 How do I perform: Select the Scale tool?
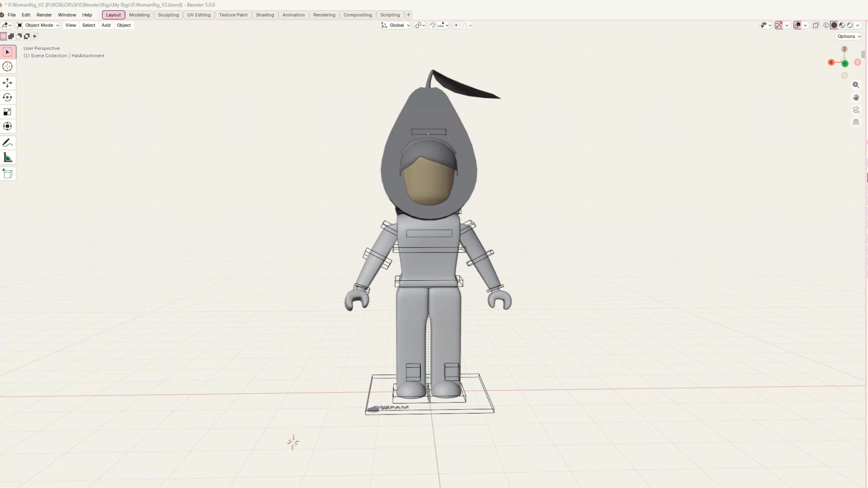pos(8,112)
